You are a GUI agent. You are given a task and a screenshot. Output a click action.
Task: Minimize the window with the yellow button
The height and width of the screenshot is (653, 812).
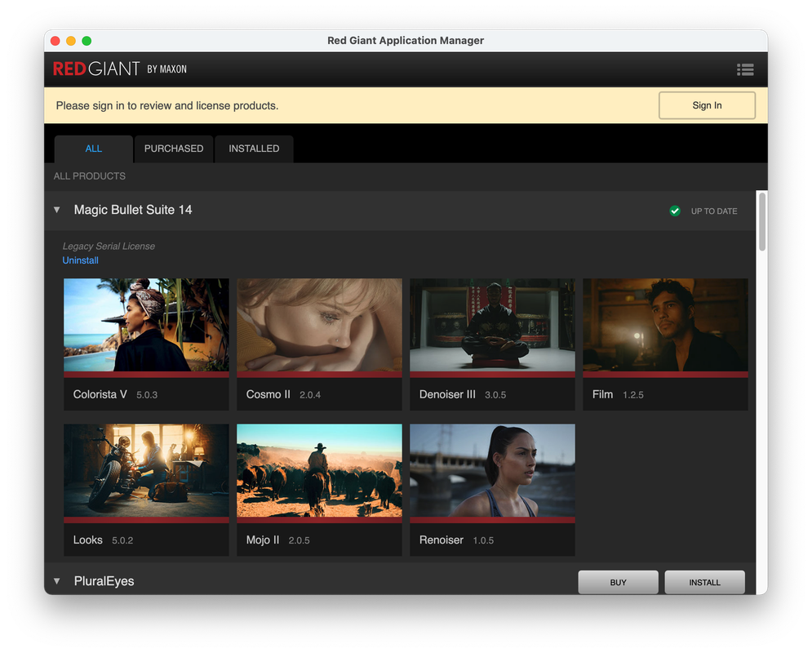pos(71,41)
